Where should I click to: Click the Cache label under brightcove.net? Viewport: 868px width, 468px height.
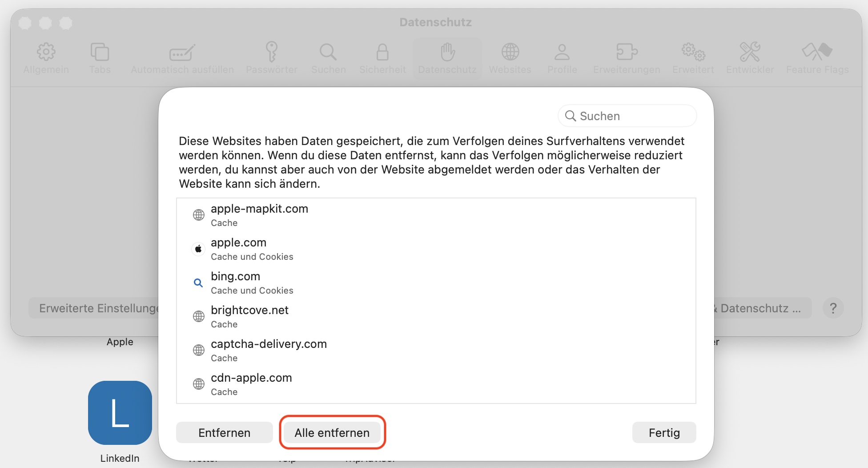(x=224, y=324)
